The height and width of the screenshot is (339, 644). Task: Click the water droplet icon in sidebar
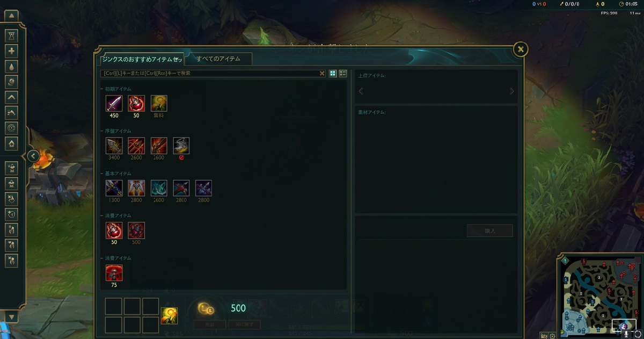coord(12,66)
